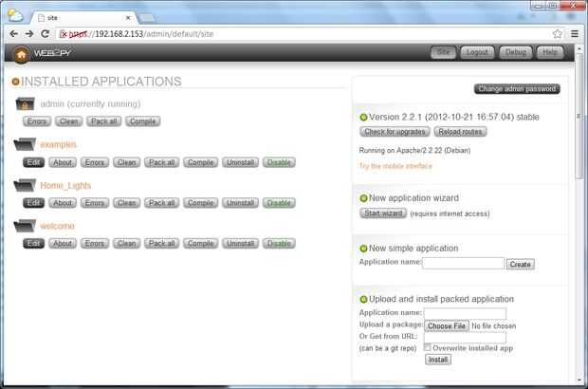Image resolution: width=588 pixels, height=389 pixels.
Task: Click Running on Apache/2.2.22 (Debian) text
Action: 414,151
